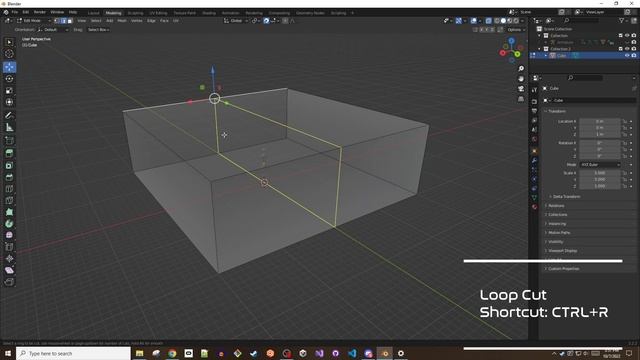
Task: Switch to Solid viewport shading
Action: [503, 20]
